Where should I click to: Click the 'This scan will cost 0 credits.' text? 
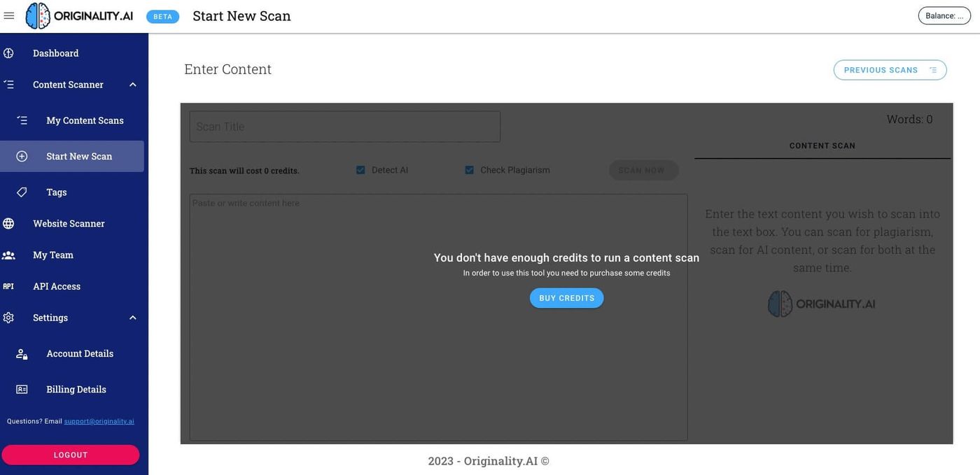tap(244, 171)
